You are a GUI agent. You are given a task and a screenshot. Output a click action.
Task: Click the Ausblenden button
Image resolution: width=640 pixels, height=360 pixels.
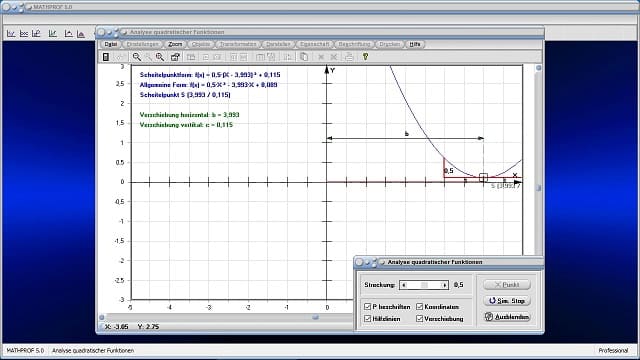point(507,317)
